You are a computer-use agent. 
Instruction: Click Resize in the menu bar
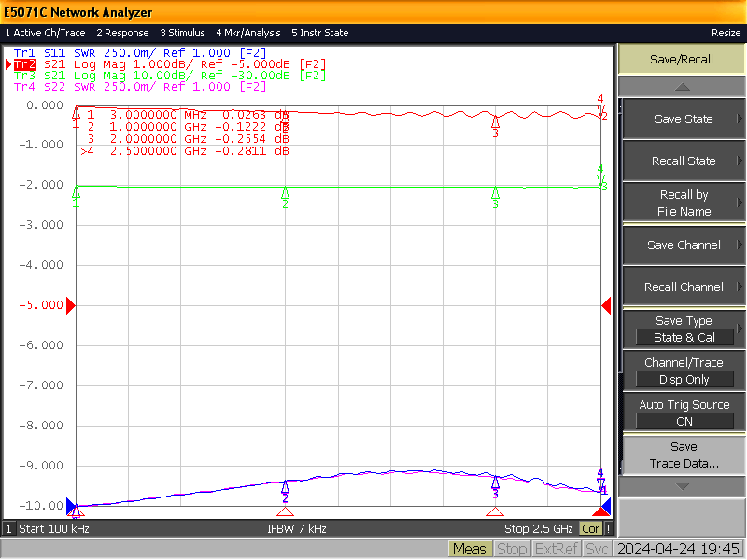click(x=726, y=33)
